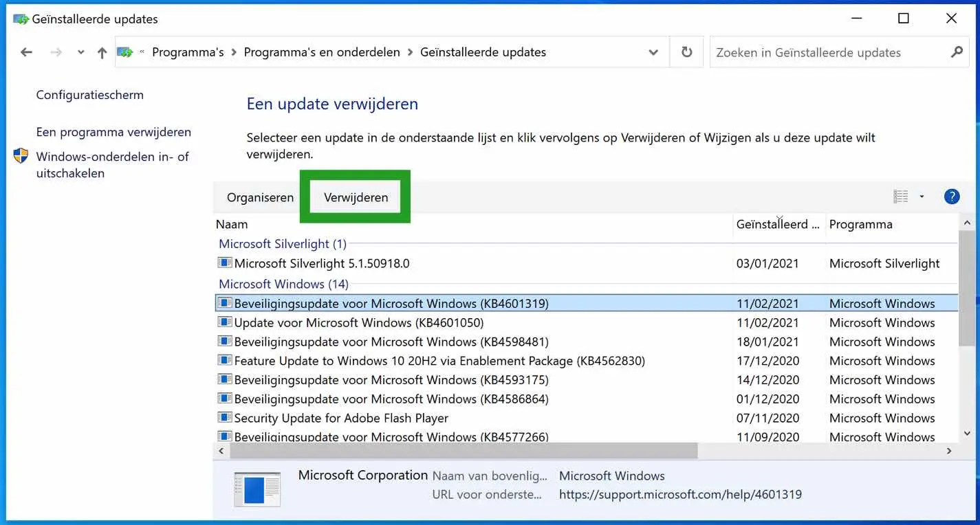The image size is (980, 525).
Task: Click the title bar window icon
Action: (21, 19)
